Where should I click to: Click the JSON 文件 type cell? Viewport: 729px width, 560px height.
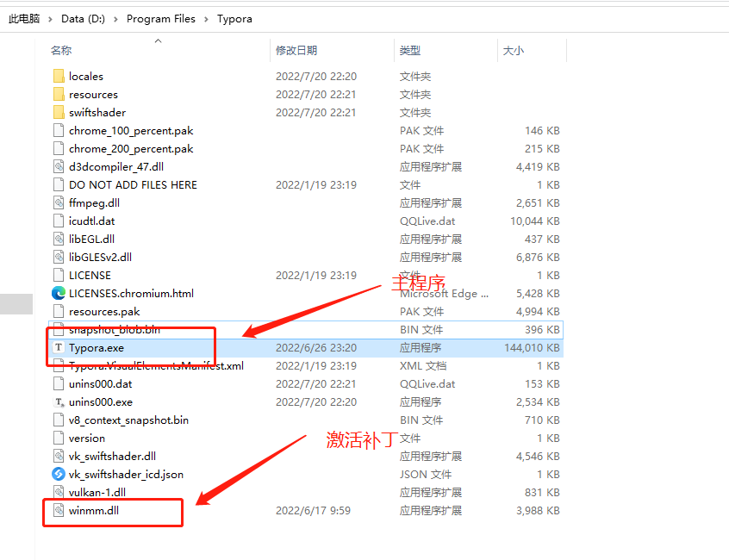(426, 475)
